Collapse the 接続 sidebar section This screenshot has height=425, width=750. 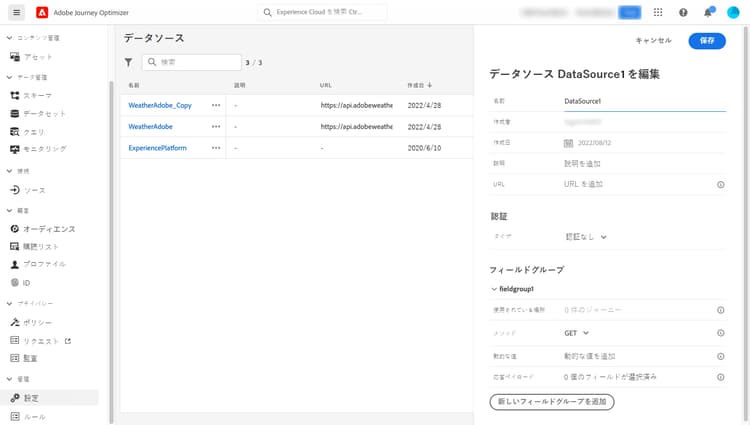[9, 171]
